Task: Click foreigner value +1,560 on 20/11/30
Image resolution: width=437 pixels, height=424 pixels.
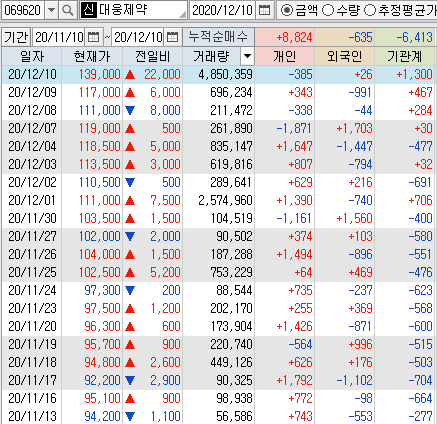Action: pos(354,218)
